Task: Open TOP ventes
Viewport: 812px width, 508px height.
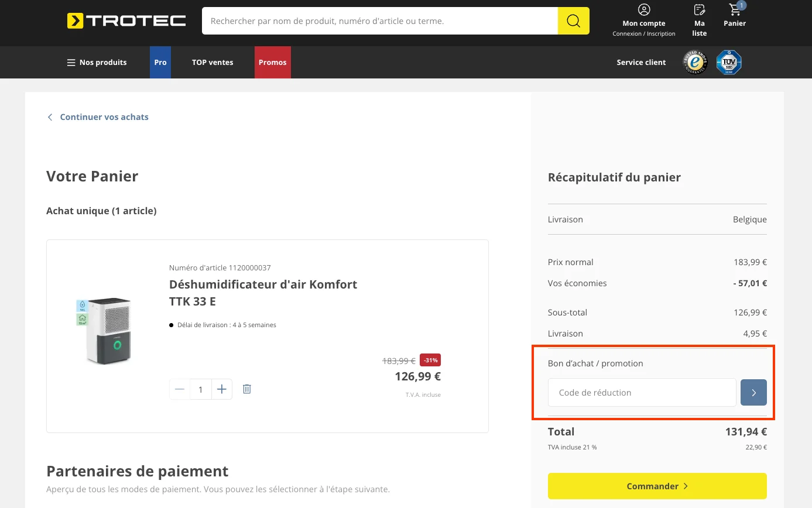Action: 213,62
